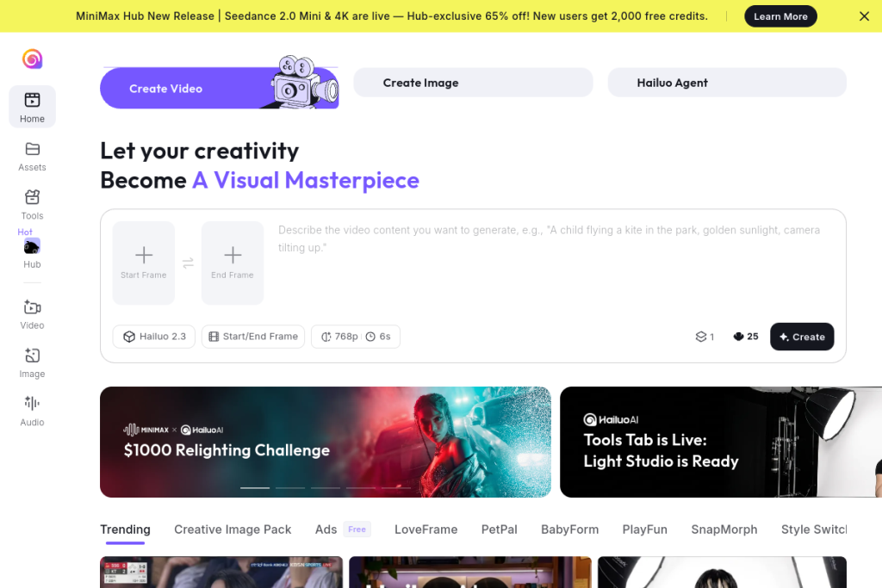
Task: Open Hailuo Agent
Action: point(727,83)
